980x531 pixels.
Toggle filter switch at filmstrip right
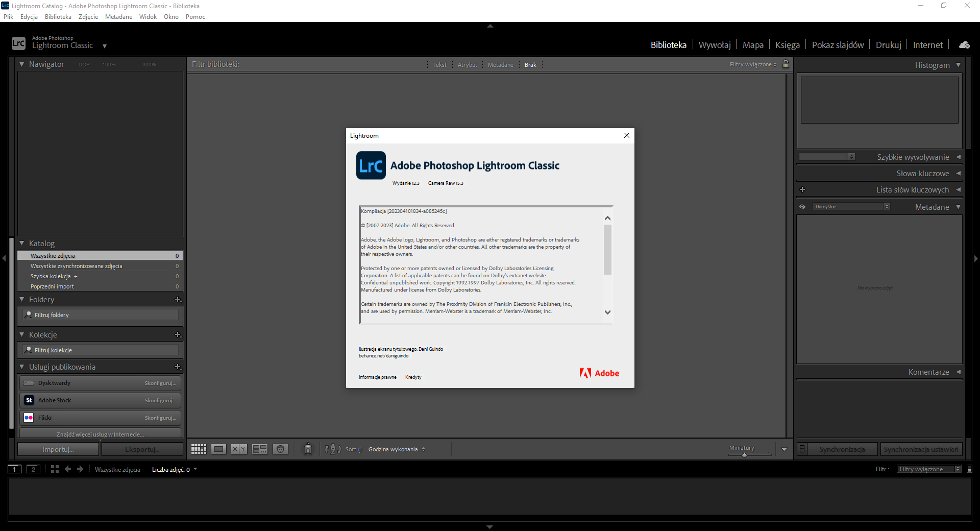[x=969, y=469]
